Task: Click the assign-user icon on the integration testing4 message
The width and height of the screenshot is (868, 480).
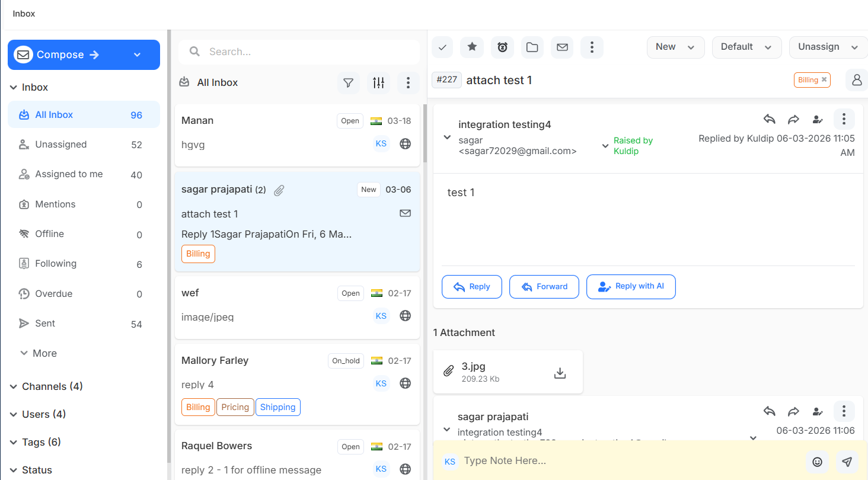Action: pos(818,119)
